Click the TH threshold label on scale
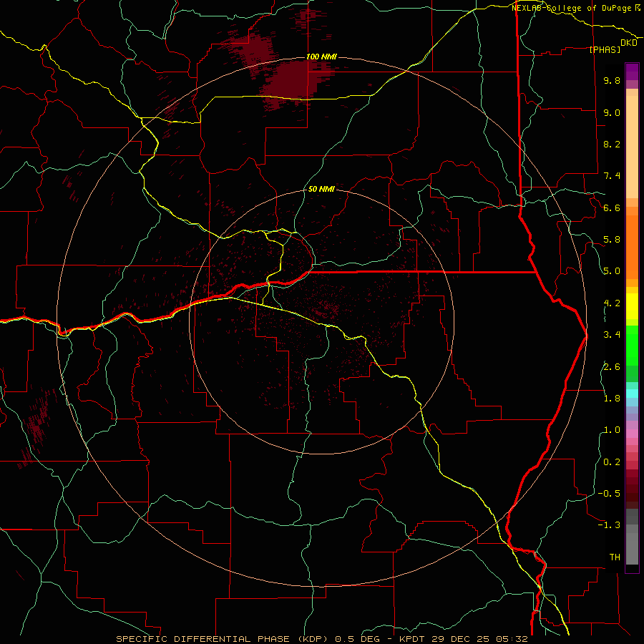 [615, 557]
